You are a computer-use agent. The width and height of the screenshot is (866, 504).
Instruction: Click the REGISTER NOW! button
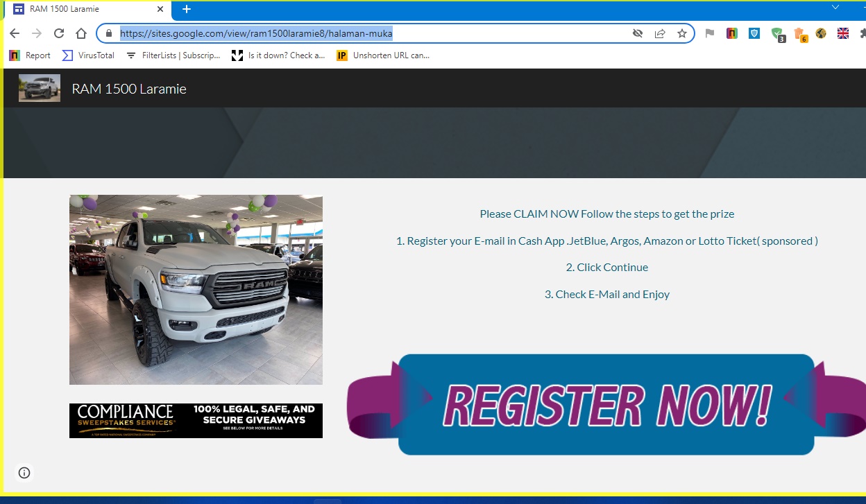pyautogui.click(x=606, y=404)
